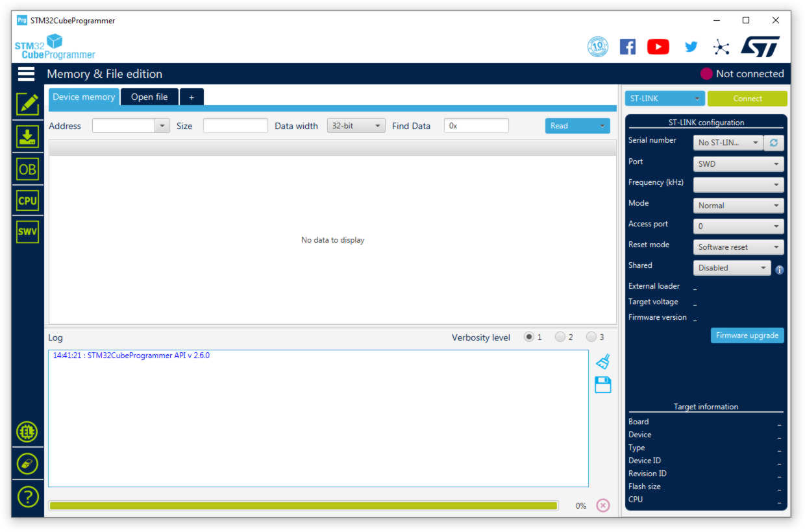This screenshot has width=805, height=532.
Task: Refresh the ST-LINK serial number list
Action: click(774, 143)
